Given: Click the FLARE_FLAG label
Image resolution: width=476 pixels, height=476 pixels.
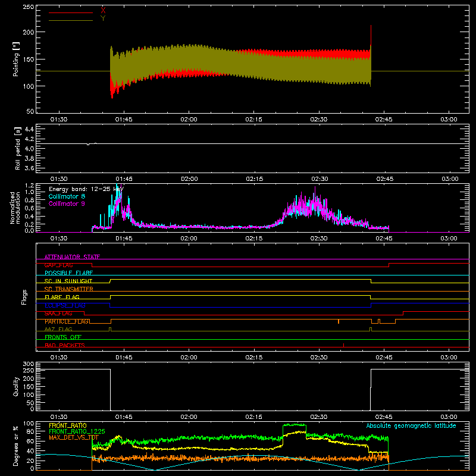Looking at the screenshot, I should click(62, 297).
